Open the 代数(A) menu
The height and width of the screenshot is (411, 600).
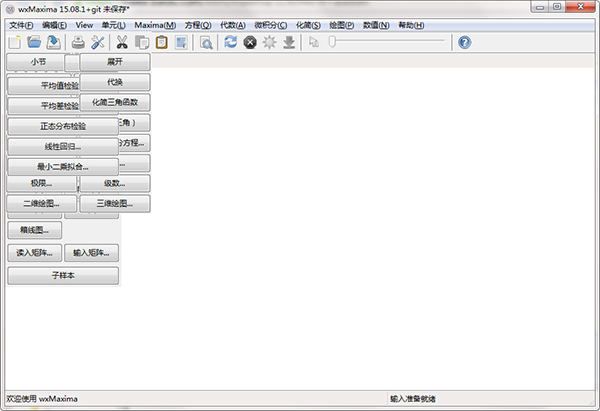233,25
